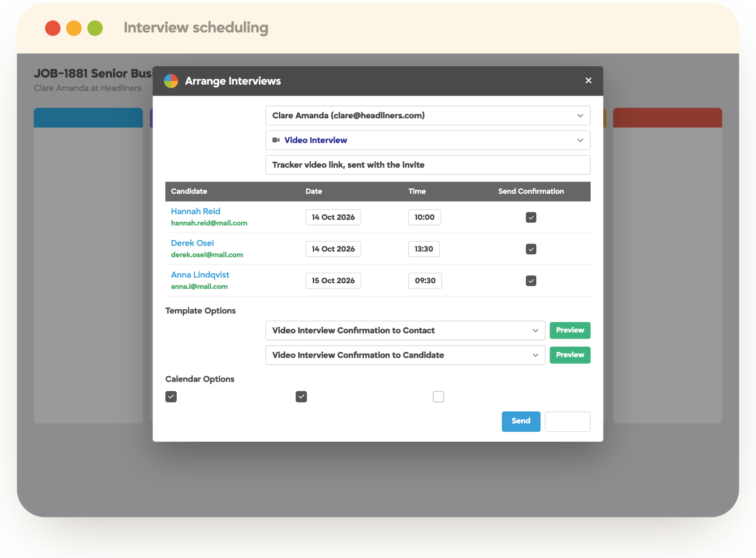Open Derek Osei's candidate profile link
The width and height of the screenshot is (756, 558).
coord(192,243)
